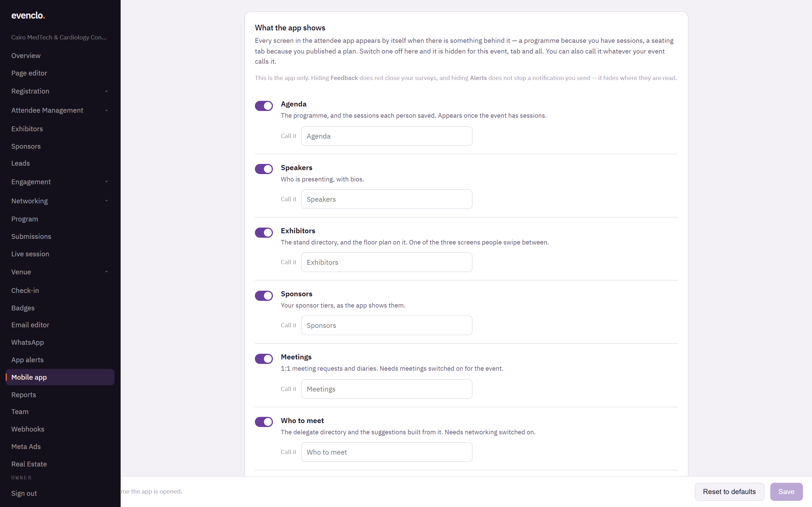This screenshot has height=507, width=812.
Task: Click Reset to defaults
Action: (x=729, y=492)
